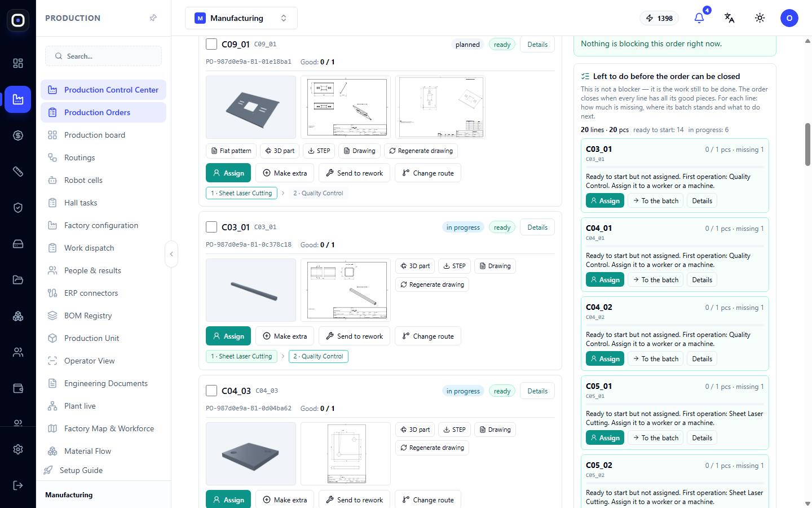Assign C05_01 from the Left to do panel
812x508 pixels.
pyautogui.click(x=605, y=438)
